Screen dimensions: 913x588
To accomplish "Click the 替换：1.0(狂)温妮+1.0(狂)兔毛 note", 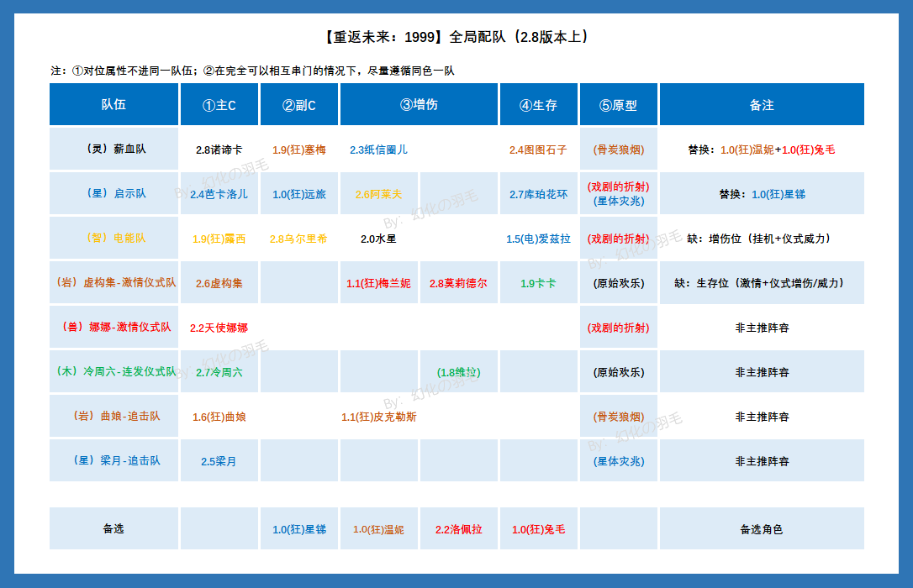I will pyautogui.click(x=762, y=150).
